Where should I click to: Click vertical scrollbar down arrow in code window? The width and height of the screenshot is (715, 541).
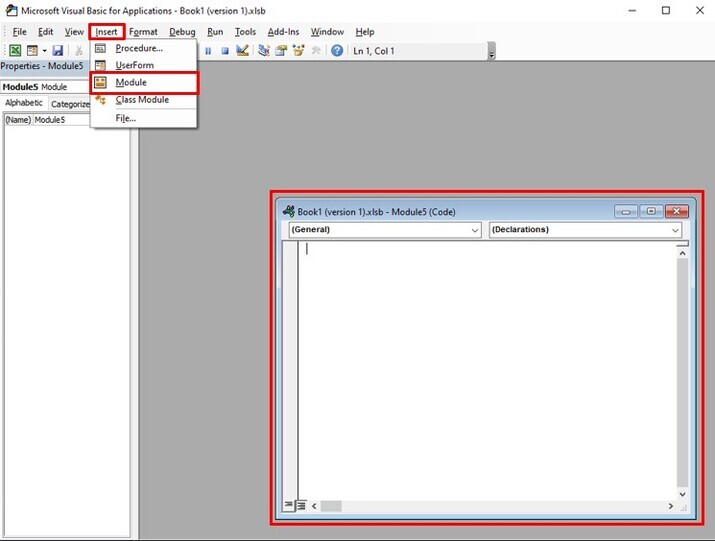tap(682, 494)
